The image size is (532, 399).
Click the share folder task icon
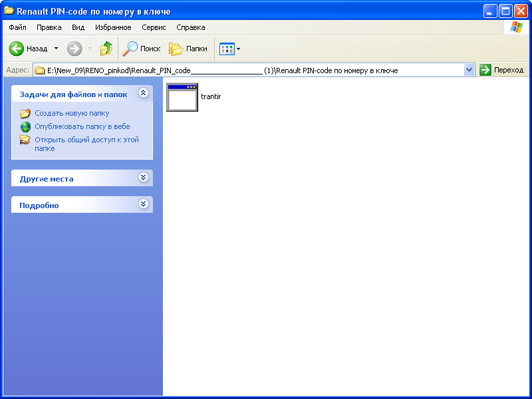(x=25, y=140)
